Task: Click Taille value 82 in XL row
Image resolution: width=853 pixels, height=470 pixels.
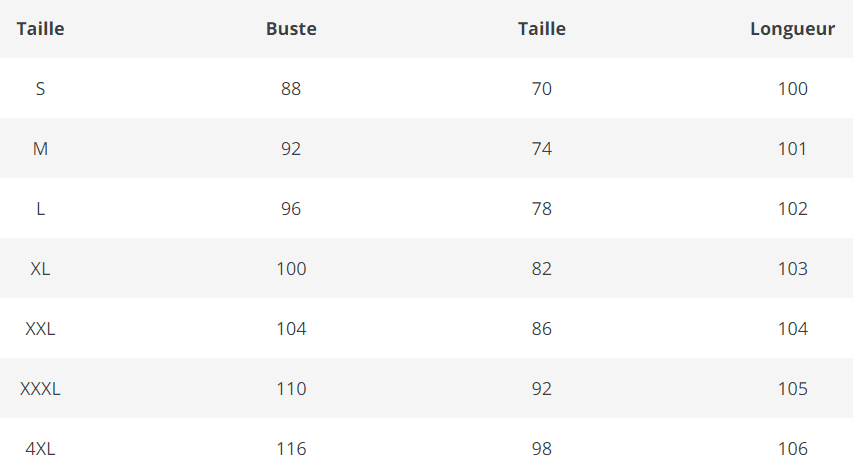Action: point(541,269)
